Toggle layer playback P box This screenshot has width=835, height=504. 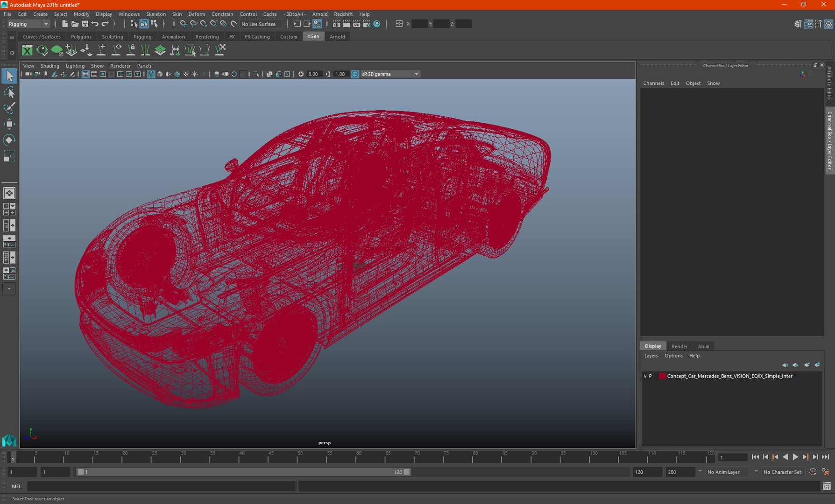click(650, 376)
